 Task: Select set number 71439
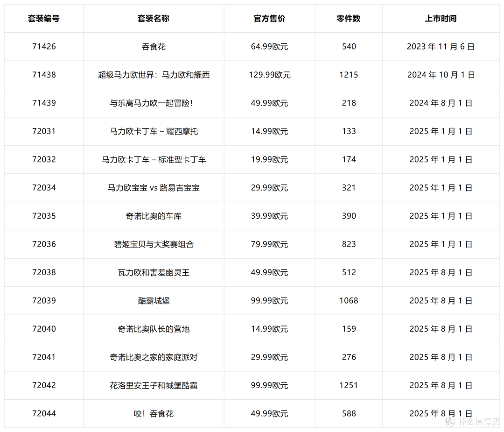44,103
